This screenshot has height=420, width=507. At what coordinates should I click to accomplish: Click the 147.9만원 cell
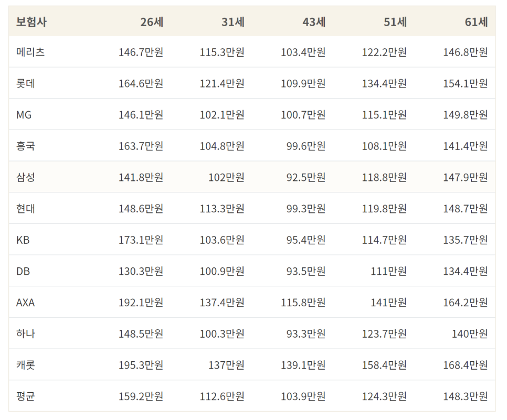click(x=466, y=177)
